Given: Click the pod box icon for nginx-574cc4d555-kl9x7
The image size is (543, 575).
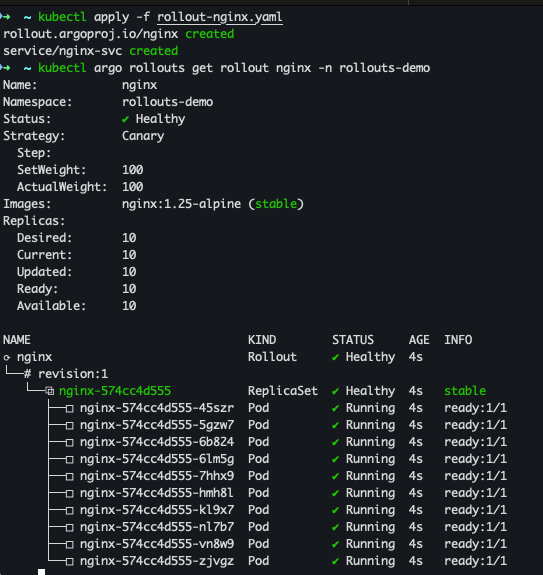Looking at the screenshot, I should (x=69, y=510).
